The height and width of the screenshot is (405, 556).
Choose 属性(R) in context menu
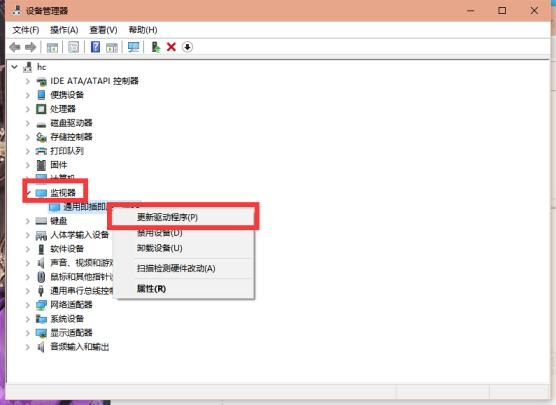coord(151,289)
